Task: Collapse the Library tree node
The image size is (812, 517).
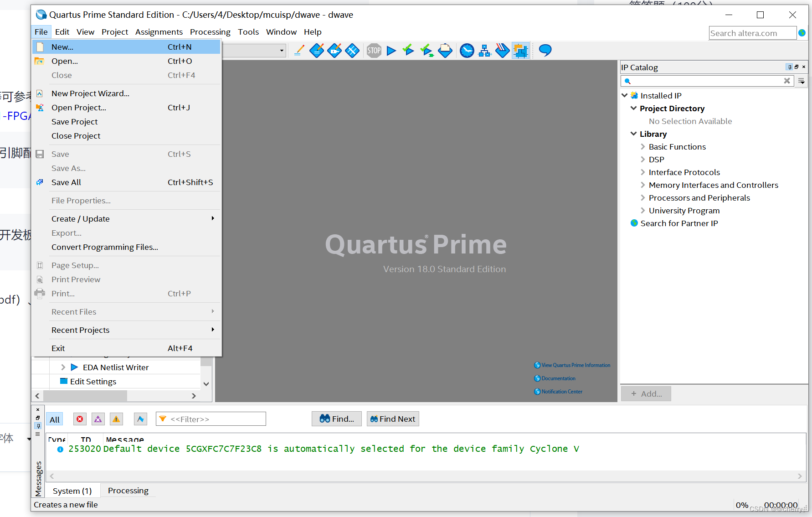Action: (633, 134)
